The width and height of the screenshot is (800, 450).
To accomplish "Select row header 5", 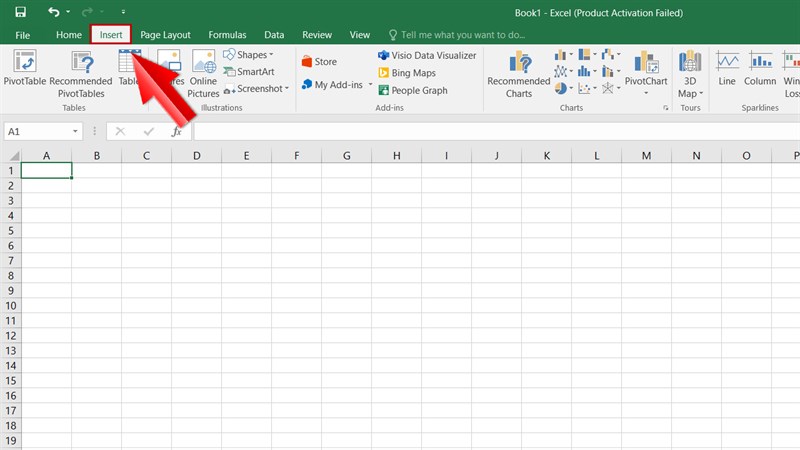I will (x=11, y=231).
